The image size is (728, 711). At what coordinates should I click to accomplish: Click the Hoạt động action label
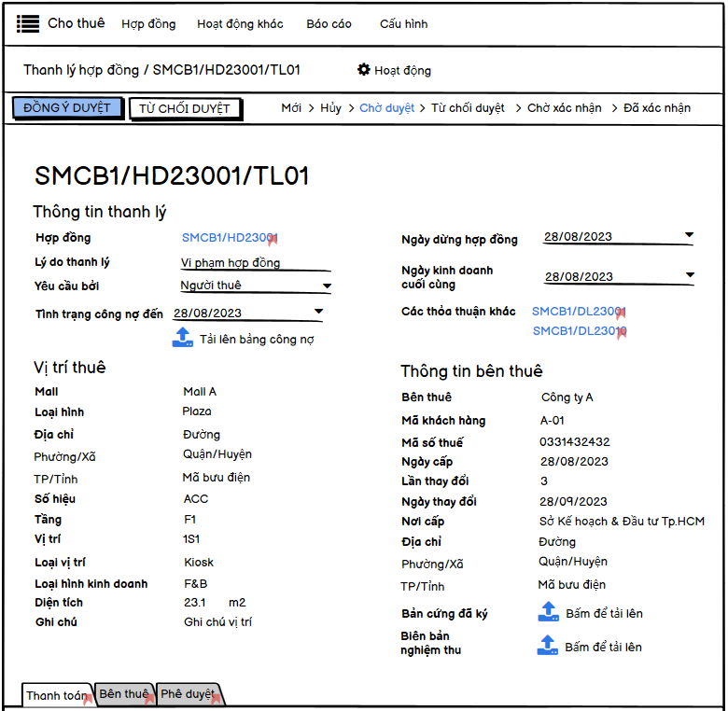point(402,71)
